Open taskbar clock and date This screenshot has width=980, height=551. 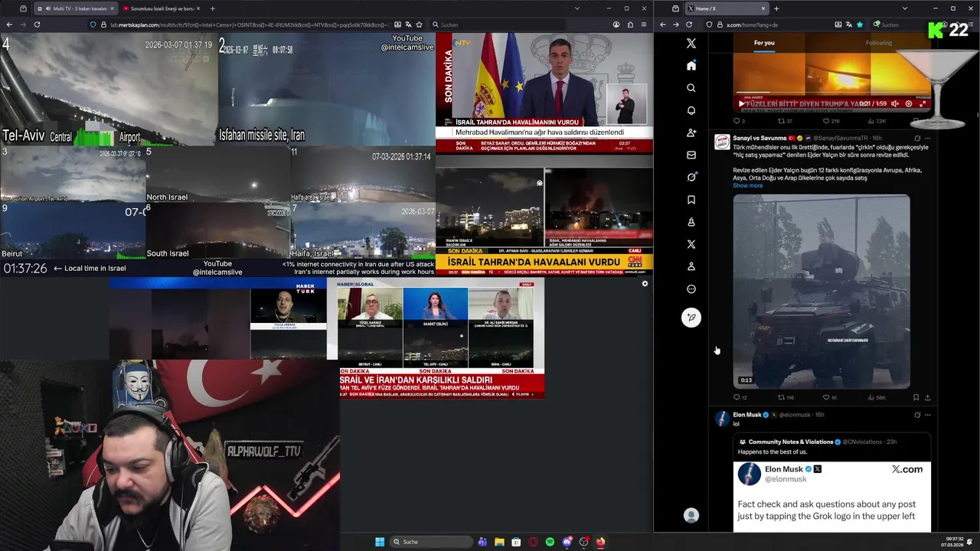coord(954,542)
